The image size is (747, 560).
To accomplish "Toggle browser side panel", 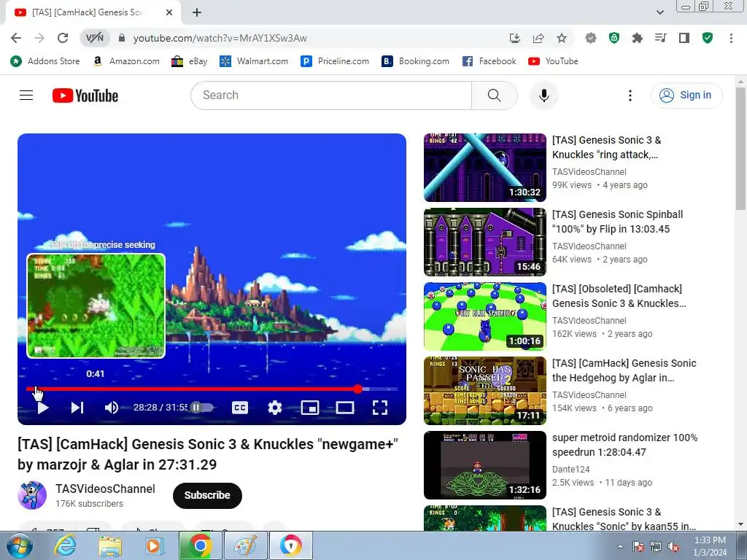I will 684,38.
